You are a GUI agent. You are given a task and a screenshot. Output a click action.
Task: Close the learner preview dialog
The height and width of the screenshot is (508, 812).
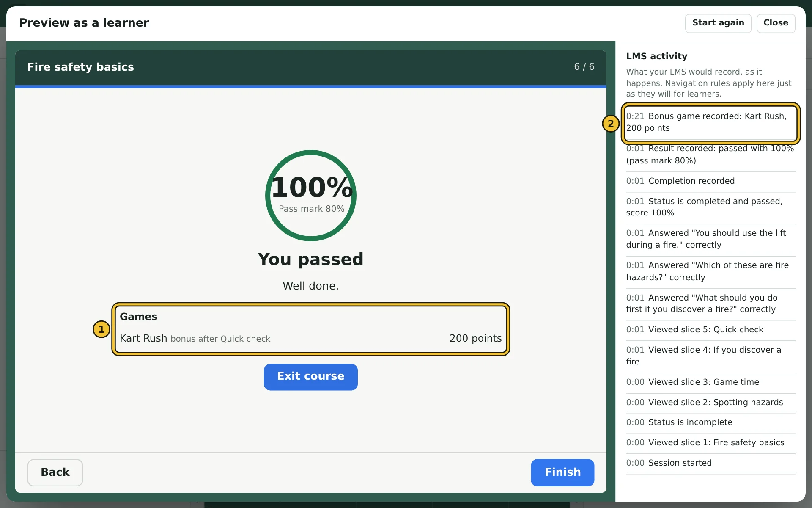(x=776, y=23)
